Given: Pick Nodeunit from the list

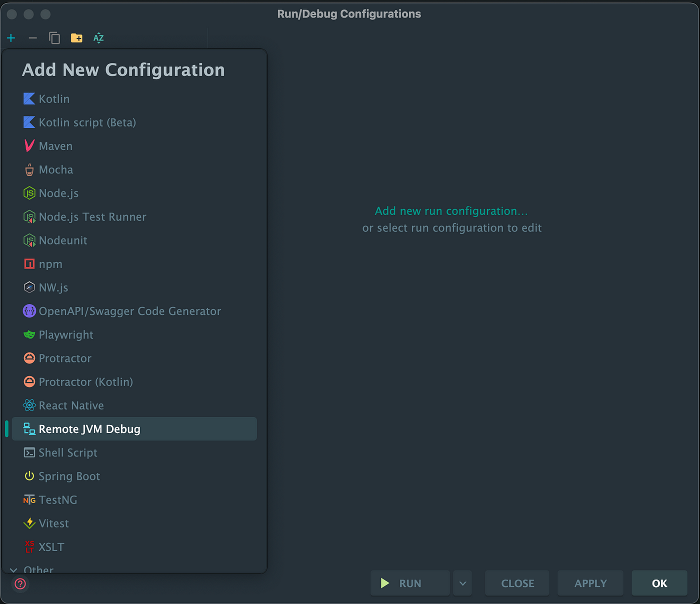Looking at the screenshot, I should 63,240.
